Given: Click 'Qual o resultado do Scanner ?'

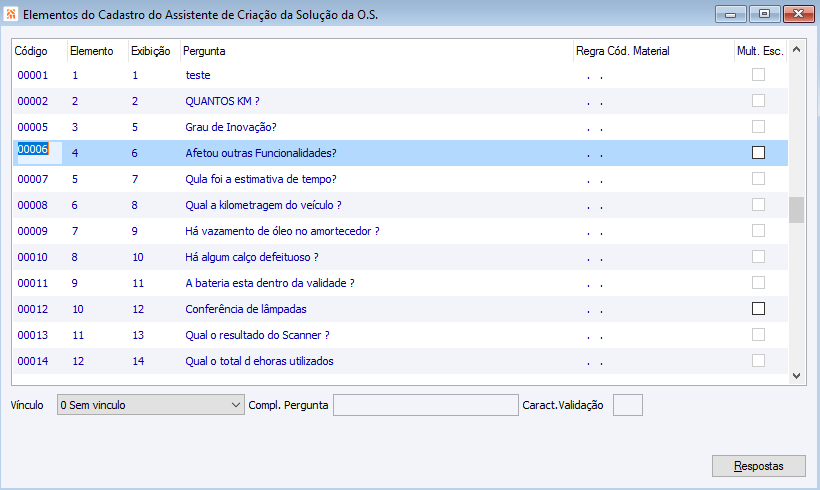Looking at the screenshot, I should 257,335.
